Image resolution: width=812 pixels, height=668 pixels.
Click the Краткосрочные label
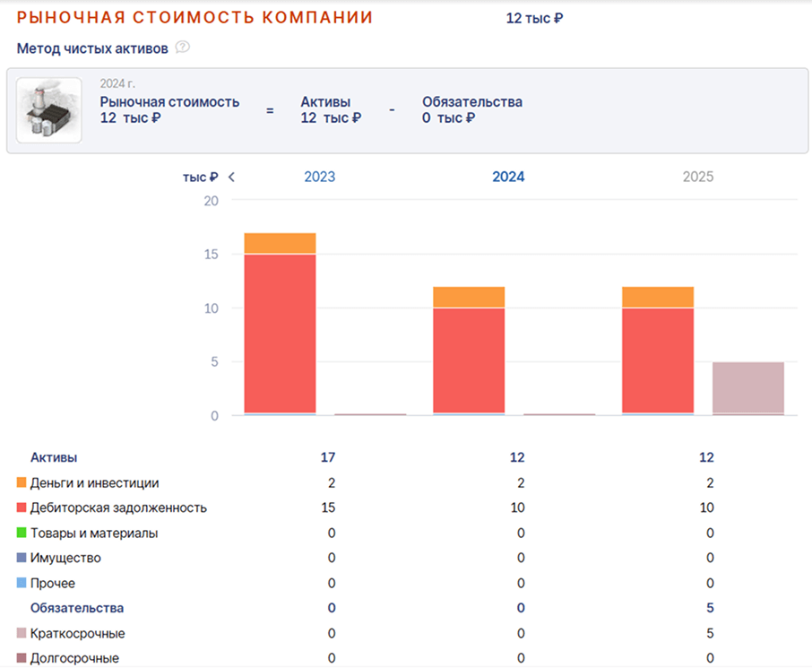(78, 634)
